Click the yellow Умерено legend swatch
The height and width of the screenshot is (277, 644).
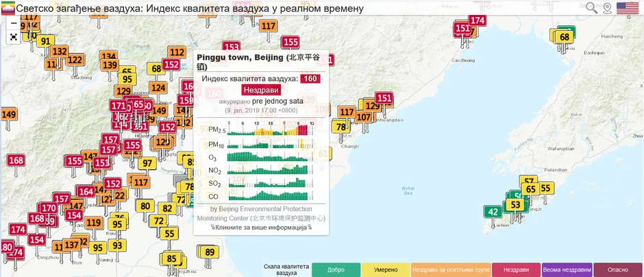386,270
